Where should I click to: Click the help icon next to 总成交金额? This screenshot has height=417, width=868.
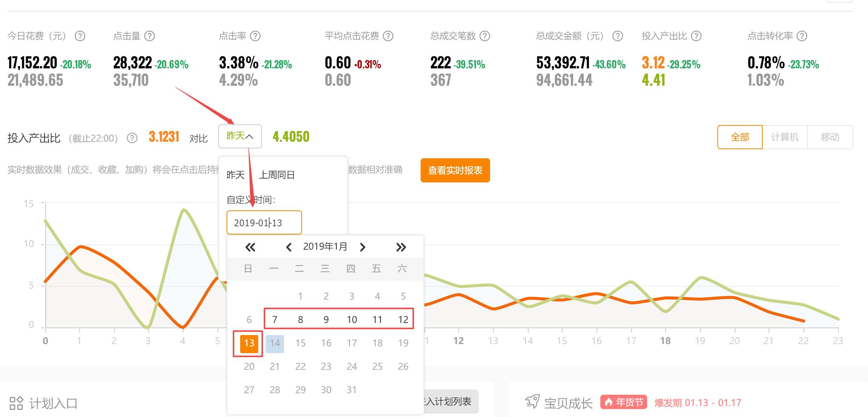click(618, 36)
